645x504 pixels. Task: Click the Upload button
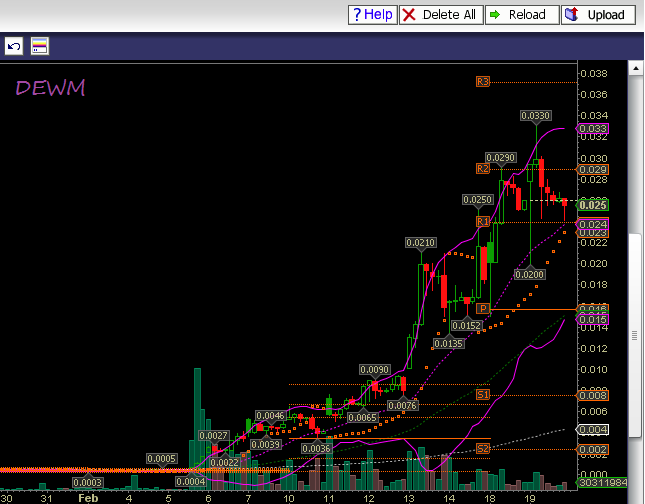[598, 15]
